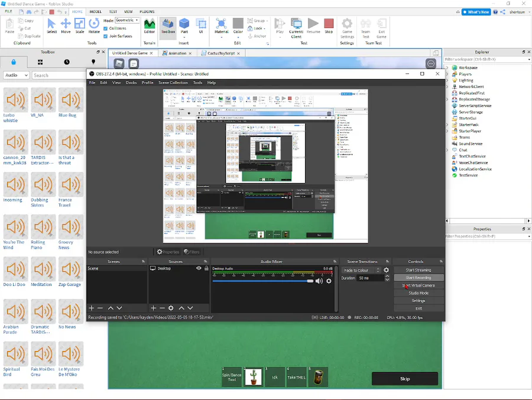Open the Group dropdown arrow
This screenshot has height=400, width=532.
tap(267, 21)
